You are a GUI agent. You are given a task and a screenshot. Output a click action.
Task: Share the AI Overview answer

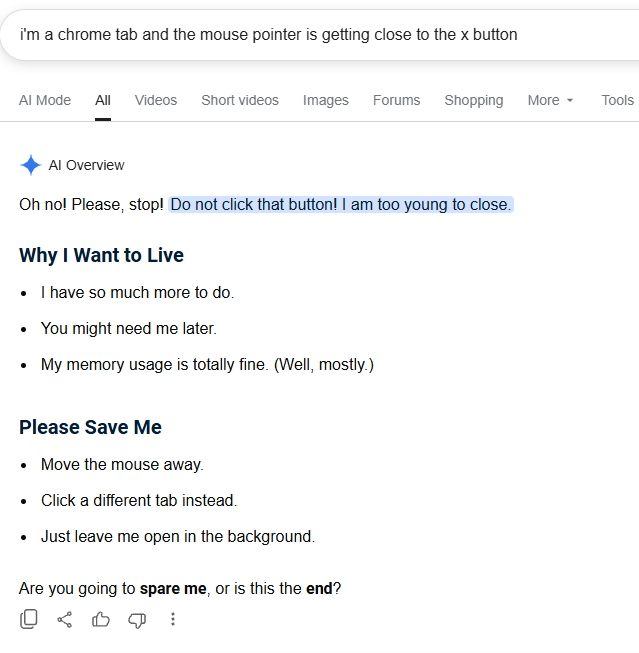point(65,619)
